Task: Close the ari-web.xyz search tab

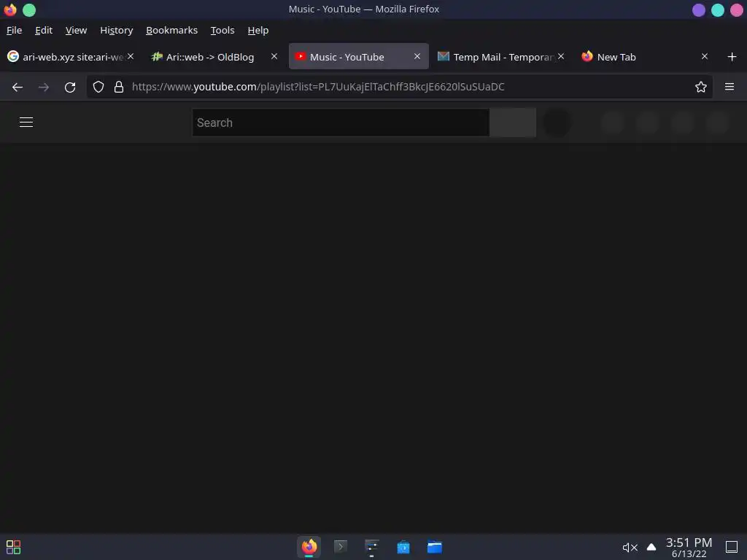Action: pos(131,56)
